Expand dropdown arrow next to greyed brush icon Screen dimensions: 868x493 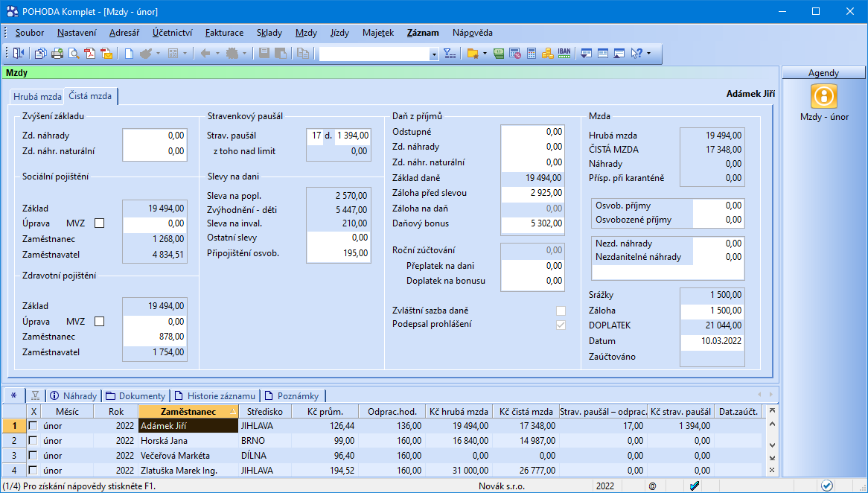tap(158, 53)
